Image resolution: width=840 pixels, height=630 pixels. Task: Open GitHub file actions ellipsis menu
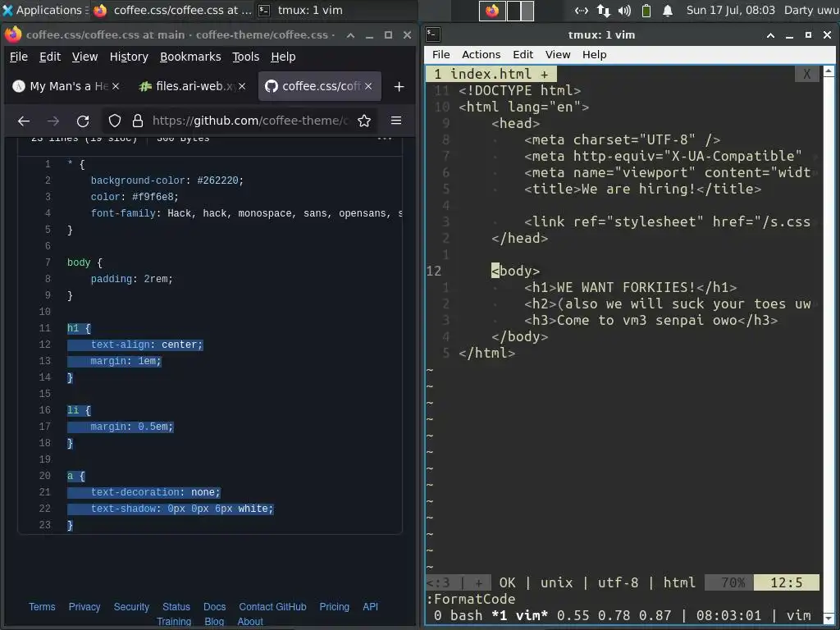pos(385,139)
